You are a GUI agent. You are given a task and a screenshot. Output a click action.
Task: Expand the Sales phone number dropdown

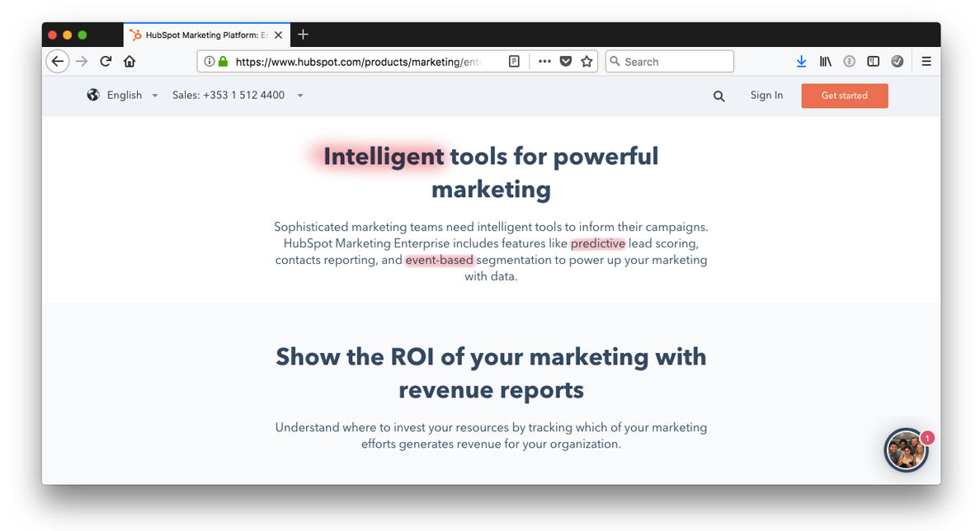238,95
